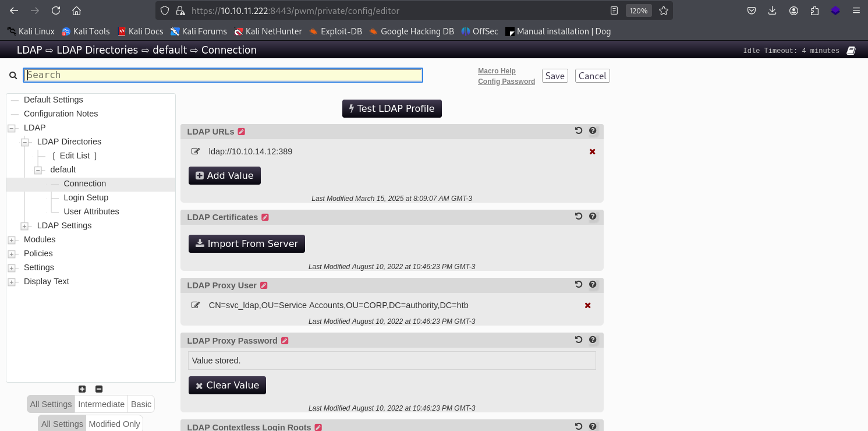Reset LDAP Certificates with its revert icon

tap(579, 216)
